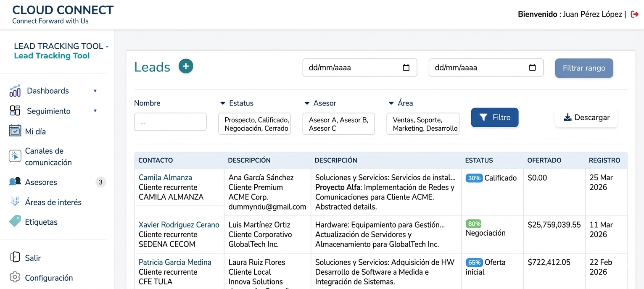Toggle the Estatus filter caret
Image resolution: width=644 pixels, height=289 pixels.
tap(223, 103)
